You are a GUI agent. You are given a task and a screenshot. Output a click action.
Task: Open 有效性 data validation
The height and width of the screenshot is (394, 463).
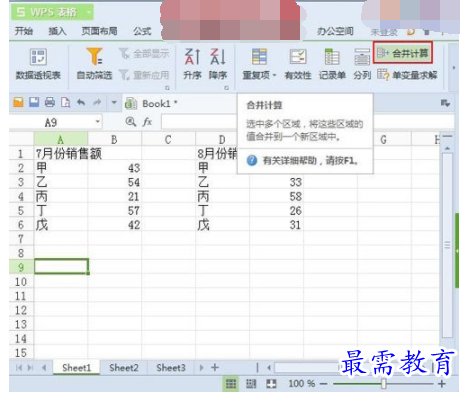pos(298,65)
